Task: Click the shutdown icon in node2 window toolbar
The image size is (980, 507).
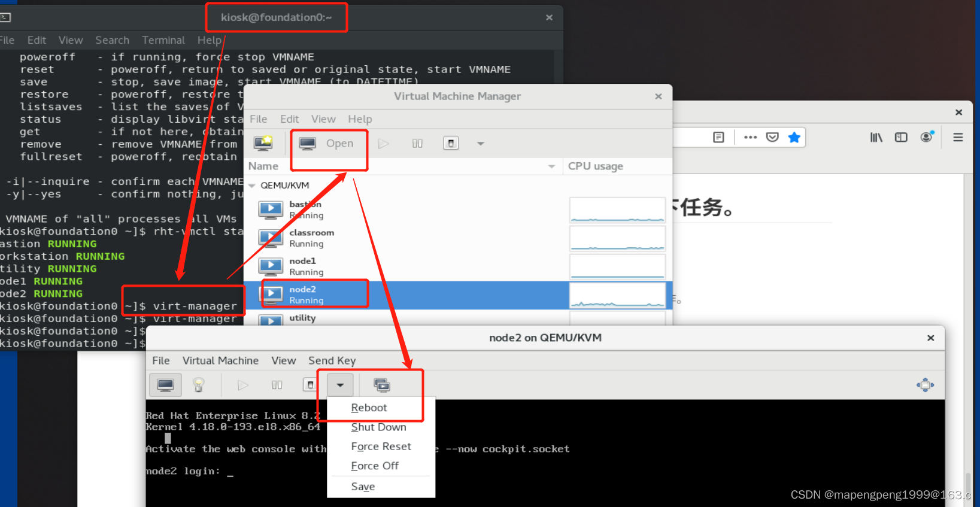Action: (310, 385)
